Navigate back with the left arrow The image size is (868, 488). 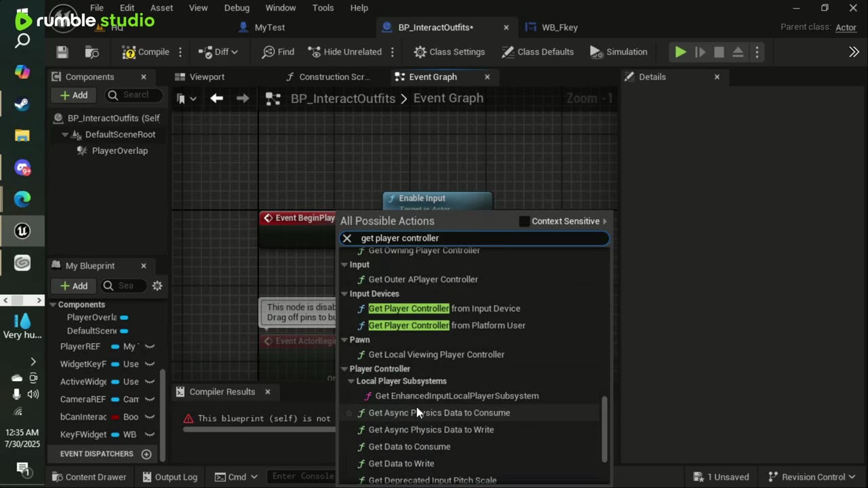216,98
